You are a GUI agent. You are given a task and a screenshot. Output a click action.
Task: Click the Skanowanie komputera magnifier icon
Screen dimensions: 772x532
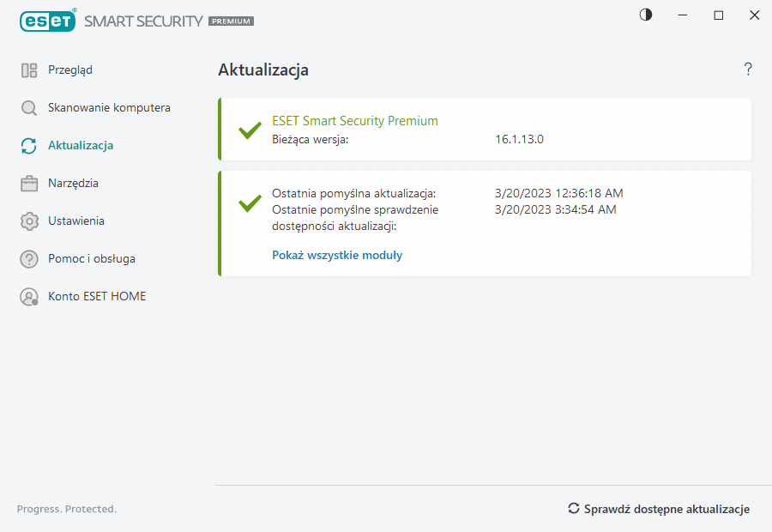point(29,108)
